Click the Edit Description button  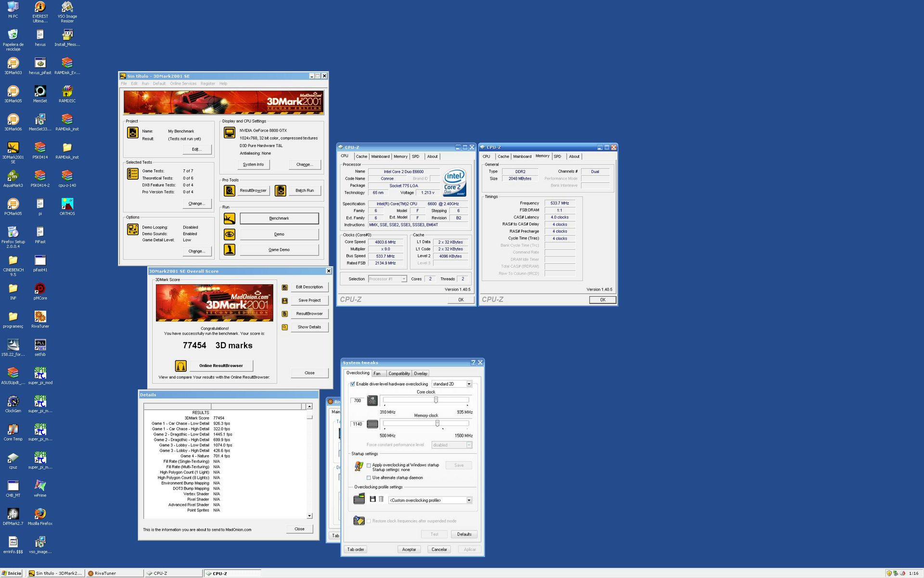[309, 287]
